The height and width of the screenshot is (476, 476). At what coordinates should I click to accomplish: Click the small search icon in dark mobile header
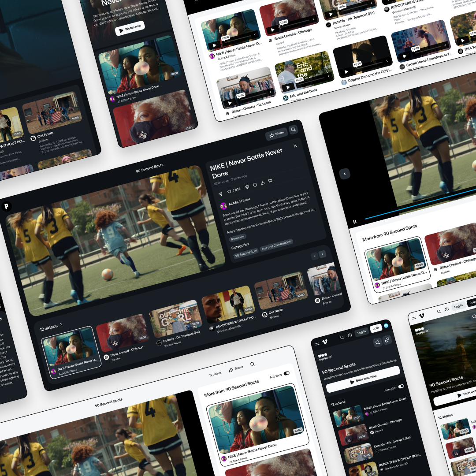(x=342, y=337)
